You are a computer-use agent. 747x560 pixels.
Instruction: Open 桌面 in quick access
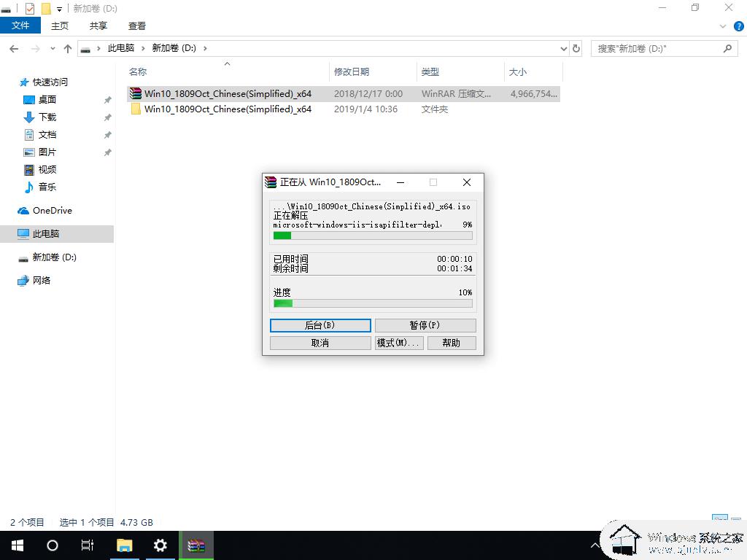point(47,99)
